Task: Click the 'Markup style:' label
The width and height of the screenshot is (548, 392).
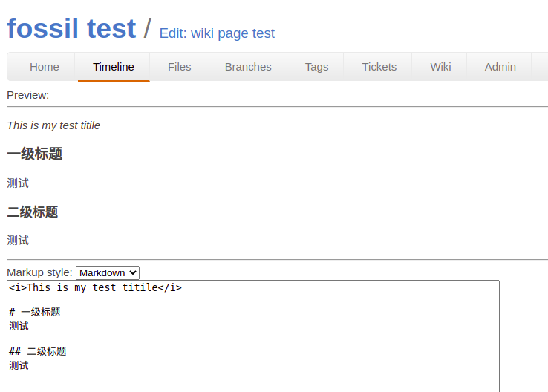Action: (39, 272)
